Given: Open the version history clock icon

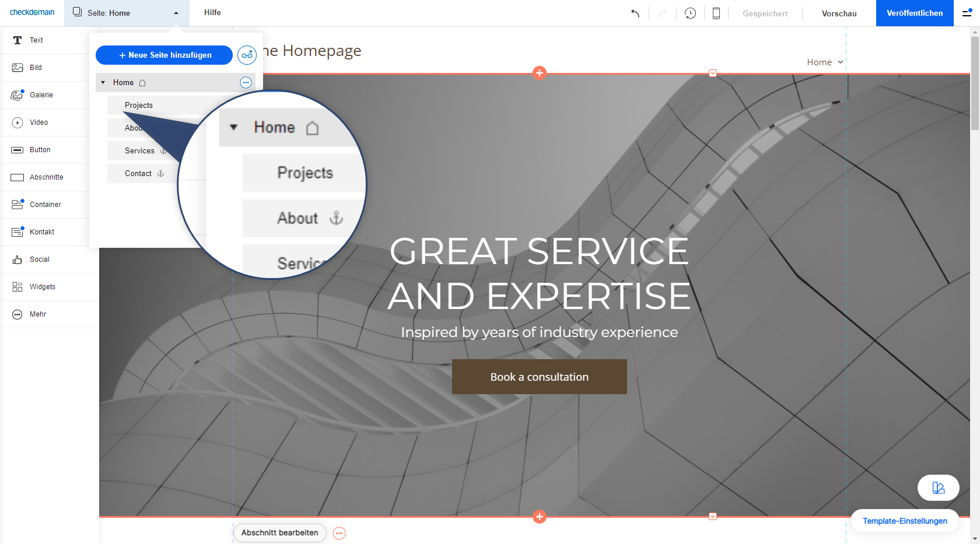Looking at the screenshot, I should tap(690, 13).
